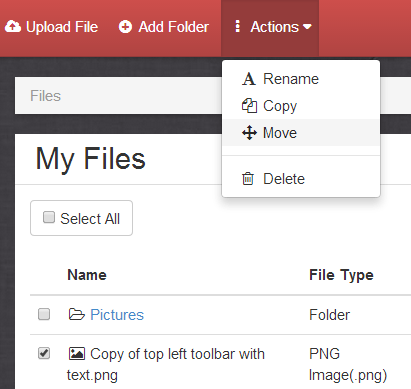Click the three-dot Actions icon
Screen dimensions: 411x389
tap(237, 26)
